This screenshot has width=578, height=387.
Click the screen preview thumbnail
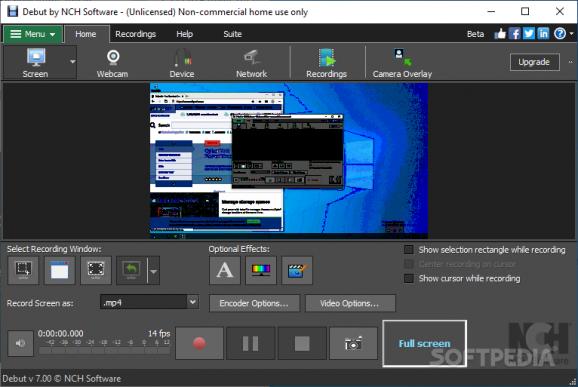coord(289,161)
